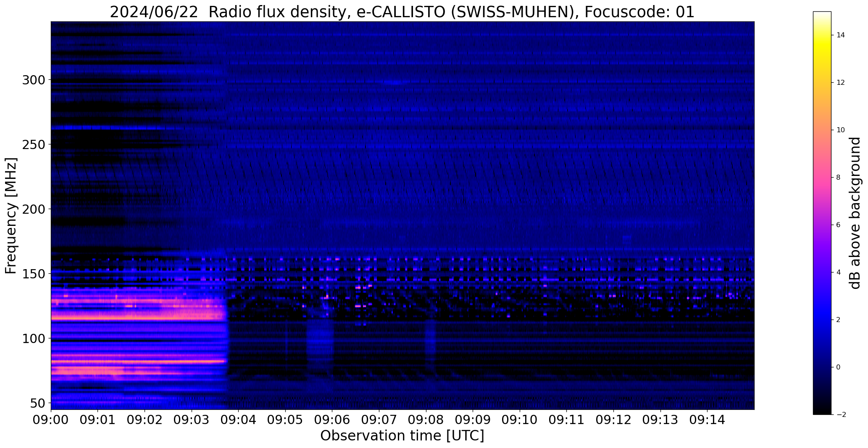Click the 100 MHz frequency tick label
Image resolution: width=868 pixels, height=448 pixels.
[34, 338]
